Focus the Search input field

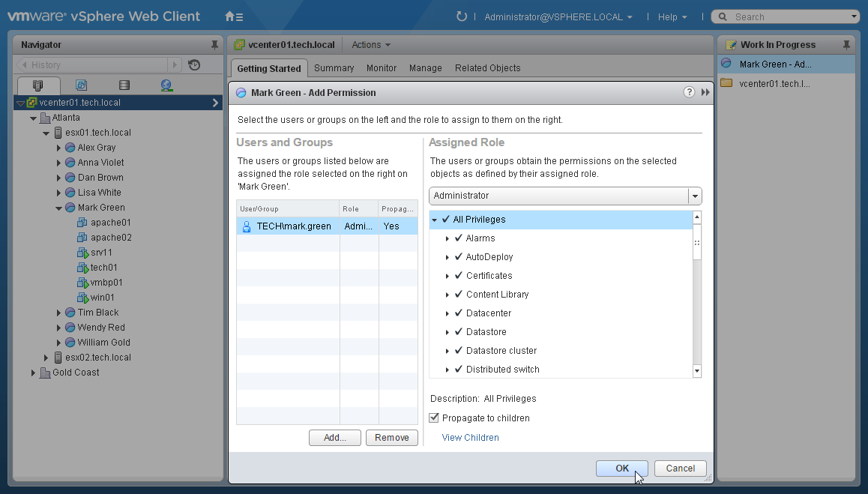[x=792, y=17]
